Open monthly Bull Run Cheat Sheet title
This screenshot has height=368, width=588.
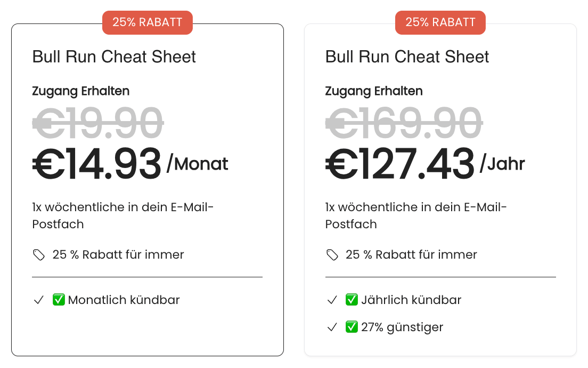114,57
